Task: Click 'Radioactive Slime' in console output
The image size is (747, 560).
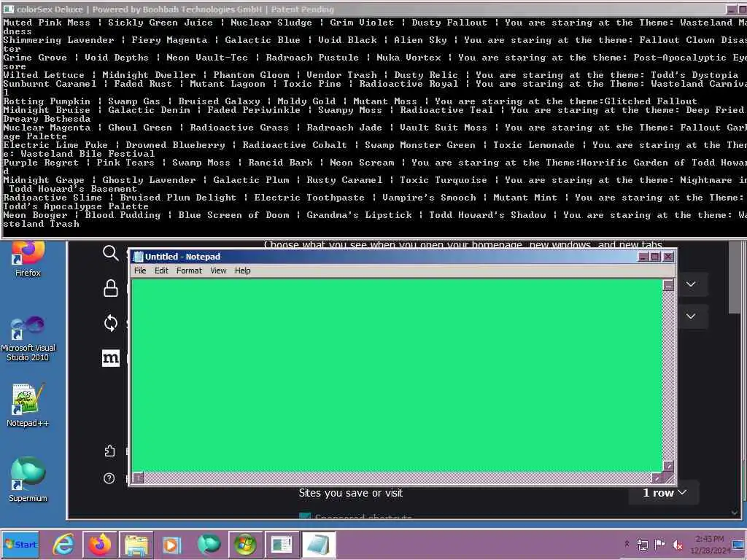Action: (x=53, y=197)
